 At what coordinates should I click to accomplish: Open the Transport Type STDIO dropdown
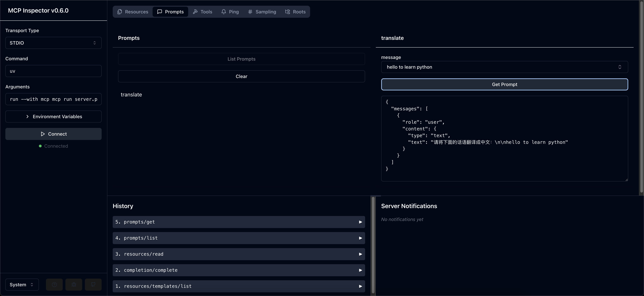53,43
